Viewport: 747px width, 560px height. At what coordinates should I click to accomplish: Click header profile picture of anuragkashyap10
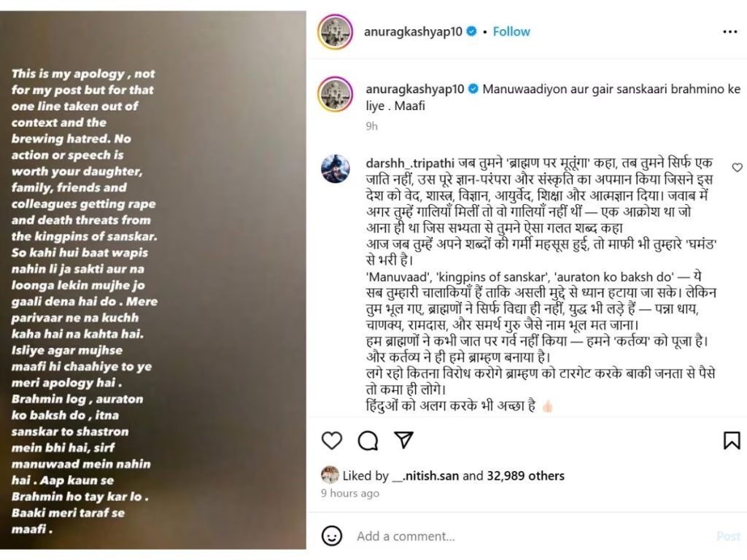pos(336,32)
